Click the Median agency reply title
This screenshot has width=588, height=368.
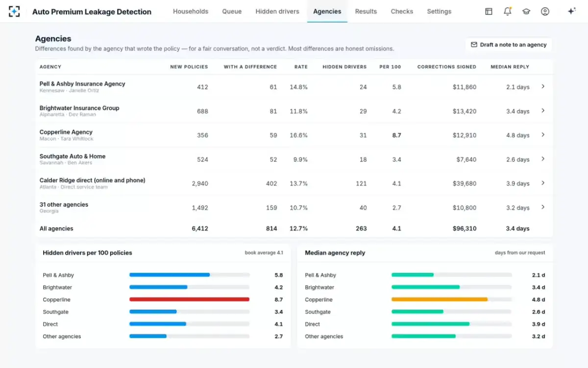click(335, 253)
